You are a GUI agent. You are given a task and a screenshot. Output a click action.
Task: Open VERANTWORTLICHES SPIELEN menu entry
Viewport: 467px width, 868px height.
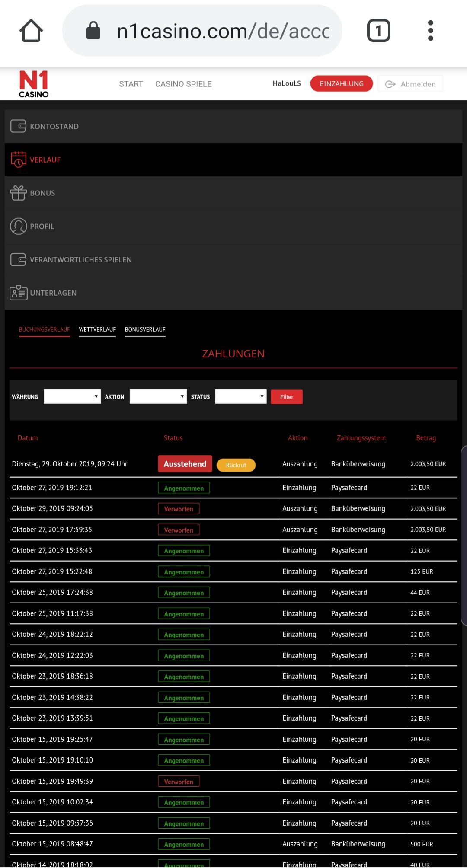tap(233, 259)
